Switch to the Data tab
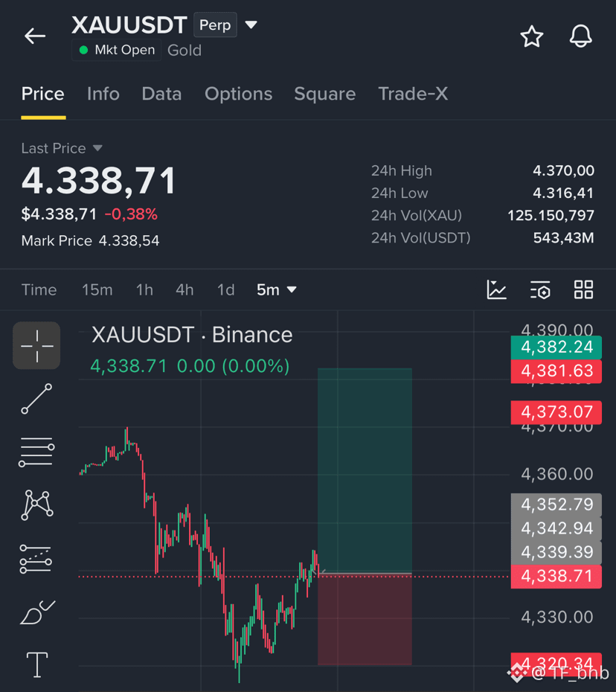616x692 pixels. [161, 94]
